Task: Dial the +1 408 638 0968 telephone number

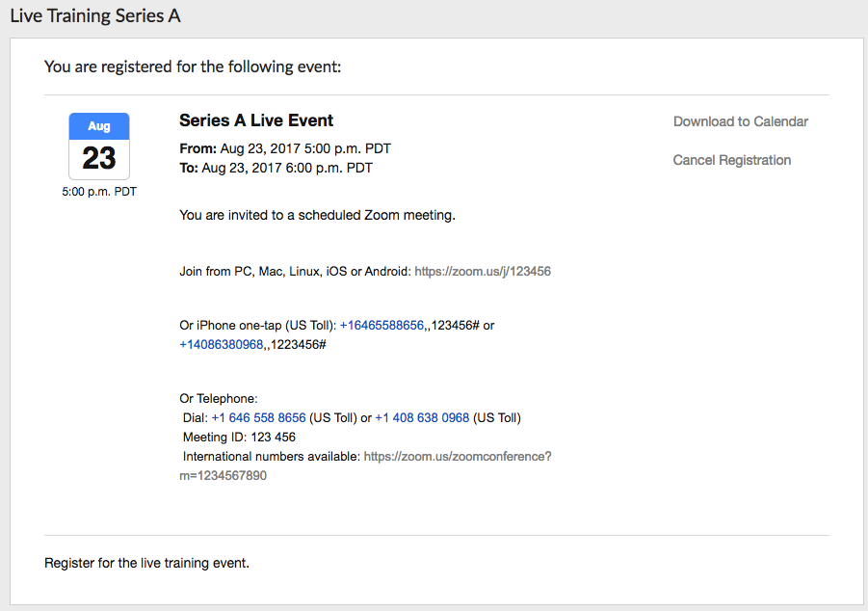Action: click(x=422, y=418)
